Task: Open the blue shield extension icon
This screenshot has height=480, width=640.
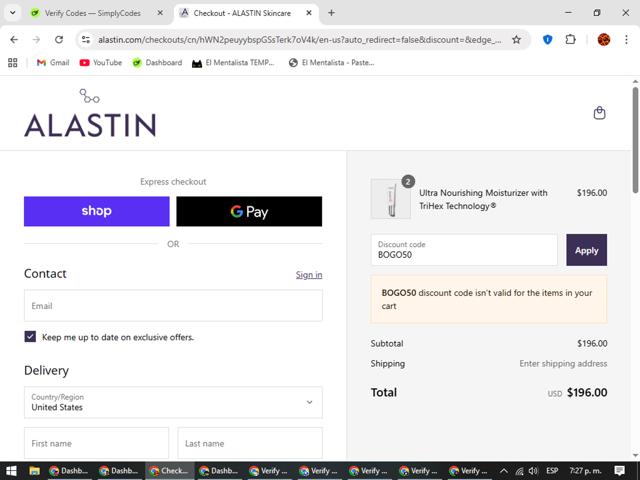Action: pos(547,40)
